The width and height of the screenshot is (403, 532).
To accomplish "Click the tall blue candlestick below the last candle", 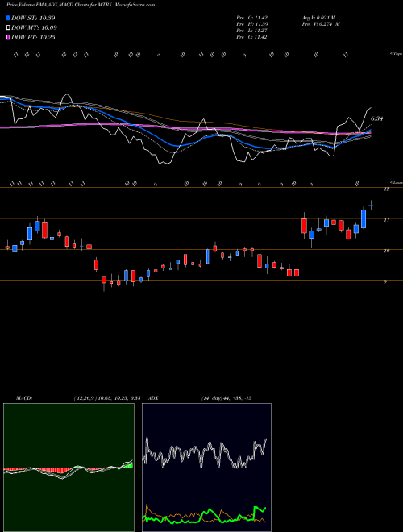I will [x=364, y=218].
